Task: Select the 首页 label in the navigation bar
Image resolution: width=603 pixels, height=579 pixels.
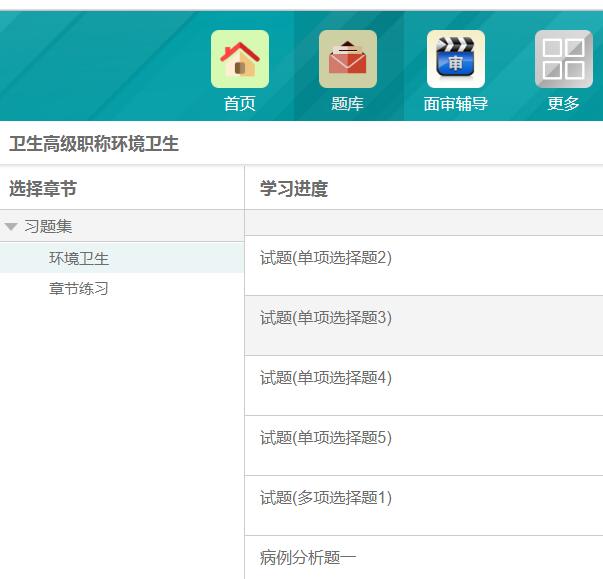Action: pyautogui.click(x=240, y=104)
